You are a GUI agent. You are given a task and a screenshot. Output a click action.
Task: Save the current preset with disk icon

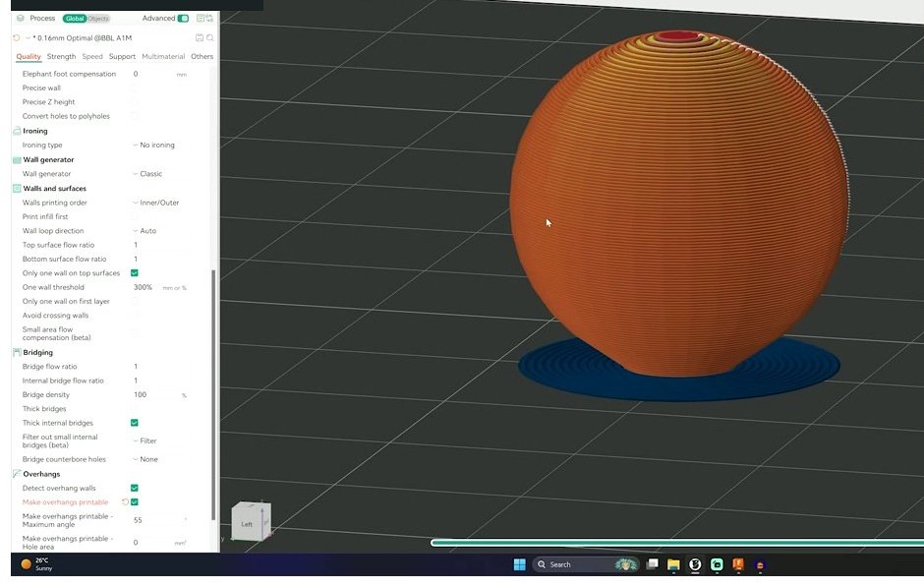(200, 37)
